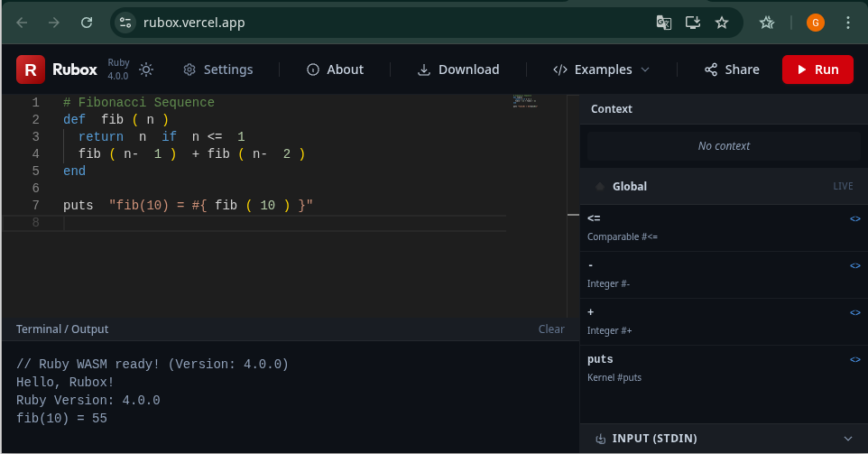Click the code icon next to puts
The image size is (868, 454).
(x=854, y=359)
